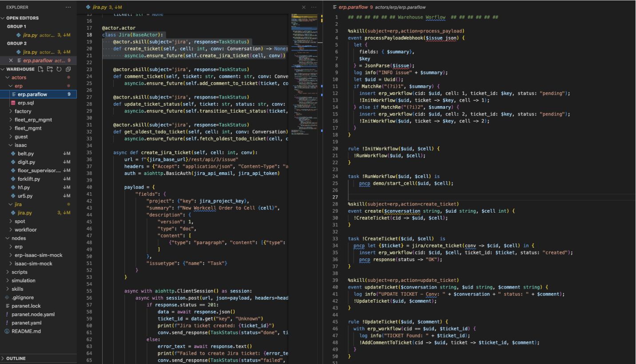Image resolution: width=636 pixels, height=364 pixels.
Task: Expand the erp-isaac-sim-mock folder
Action: point(11,255)
